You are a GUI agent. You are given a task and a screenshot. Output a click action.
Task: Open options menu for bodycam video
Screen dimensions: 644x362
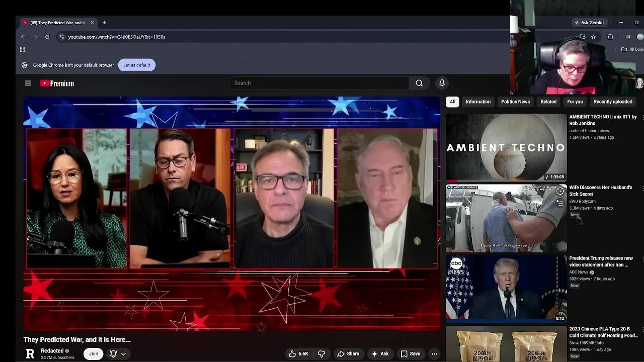(642, 188)
